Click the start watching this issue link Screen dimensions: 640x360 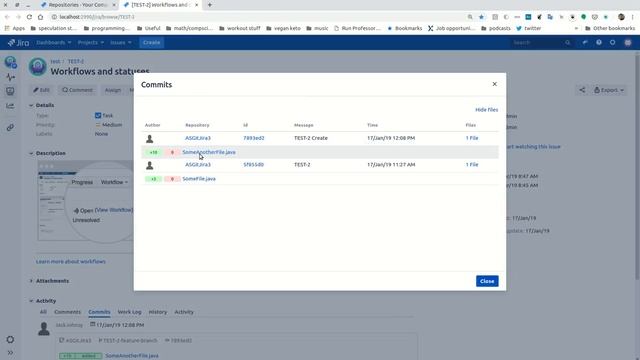(x=533, y=147)
